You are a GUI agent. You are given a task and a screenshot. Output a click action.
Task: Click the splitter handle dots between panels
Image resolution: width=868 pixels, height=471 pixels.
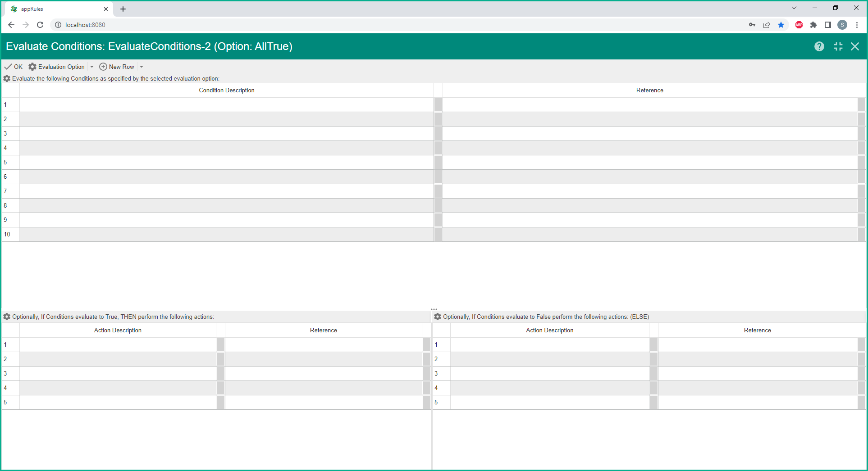(434, 309)
